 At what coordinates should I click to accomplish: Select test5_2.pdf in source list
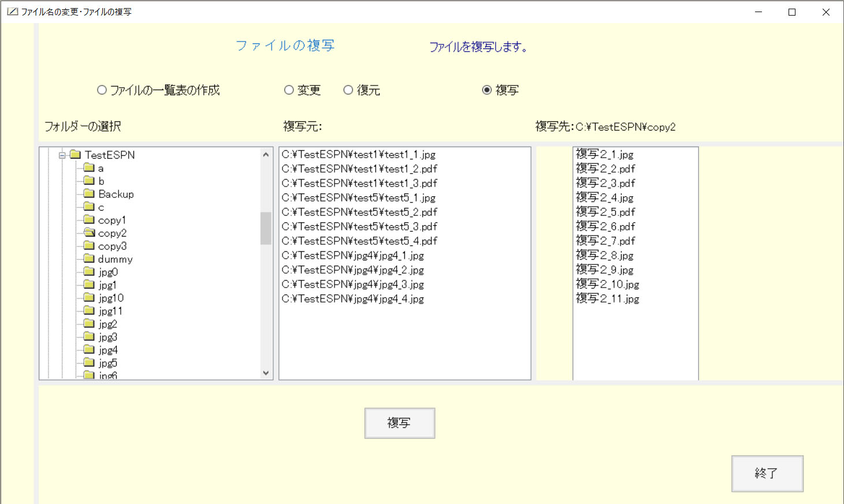[x=359, y=212]
